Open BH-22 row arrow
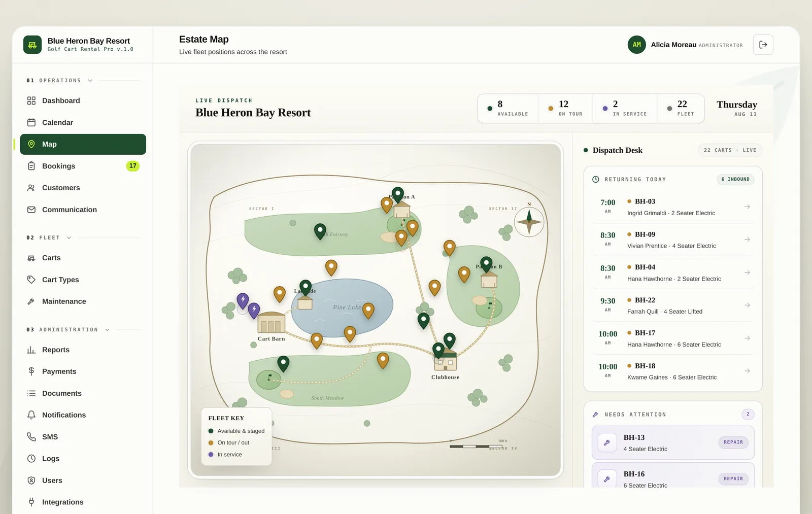Viewport: 812px width, 514px height. click(747, 305)
